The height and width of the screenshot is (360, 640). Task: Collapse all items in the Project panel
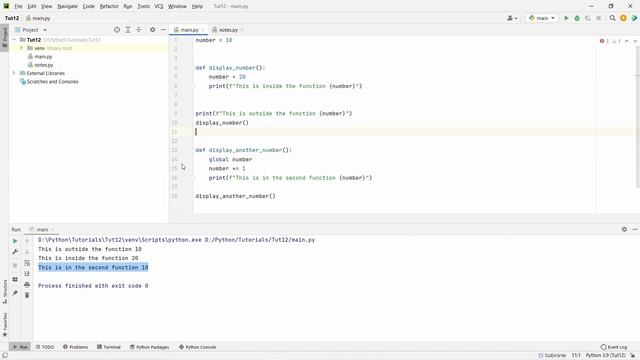(139, 30)
